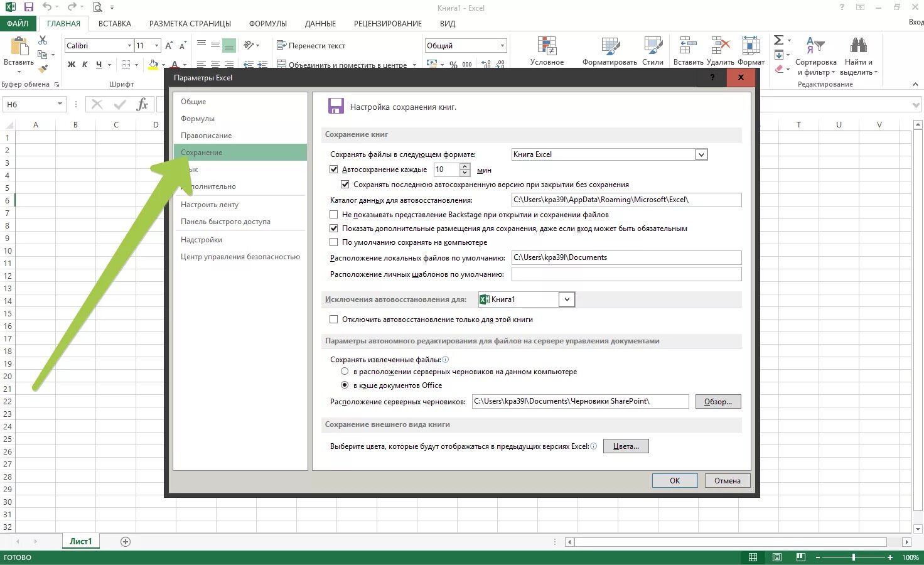
Task: Toggle italic К formatting
Action: (85, 65)
